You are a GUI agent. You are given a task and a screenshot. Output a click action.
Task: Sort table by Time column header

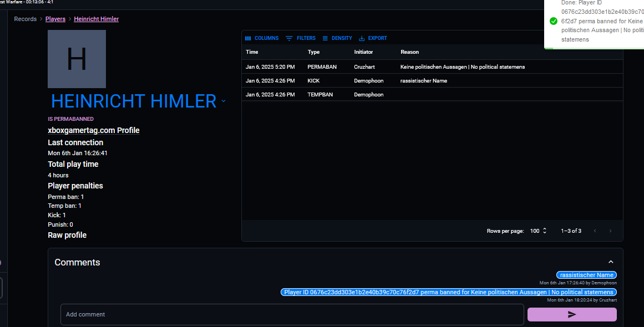coord(252,52)
